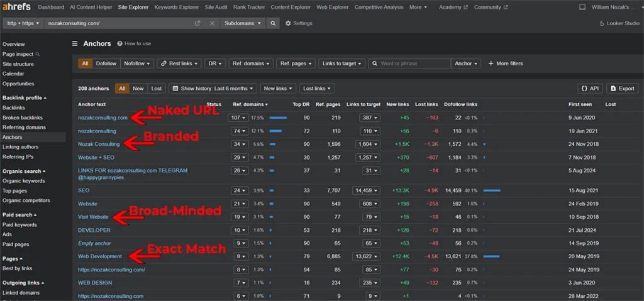Open the Lost links dropdown
644x301 pixels.
[317, 88]
